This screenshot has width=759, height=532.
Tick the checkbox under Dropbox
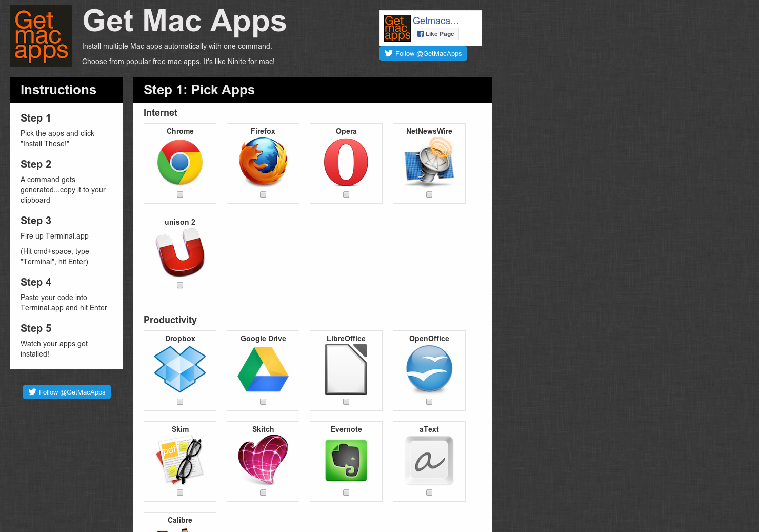click(179, 401)
